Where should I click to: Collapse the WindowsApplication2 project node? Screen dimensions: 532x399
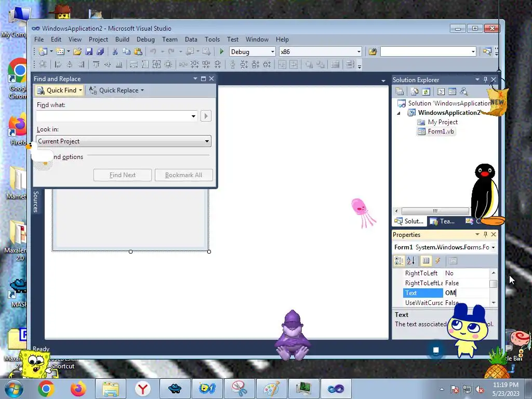click(398, 113)
